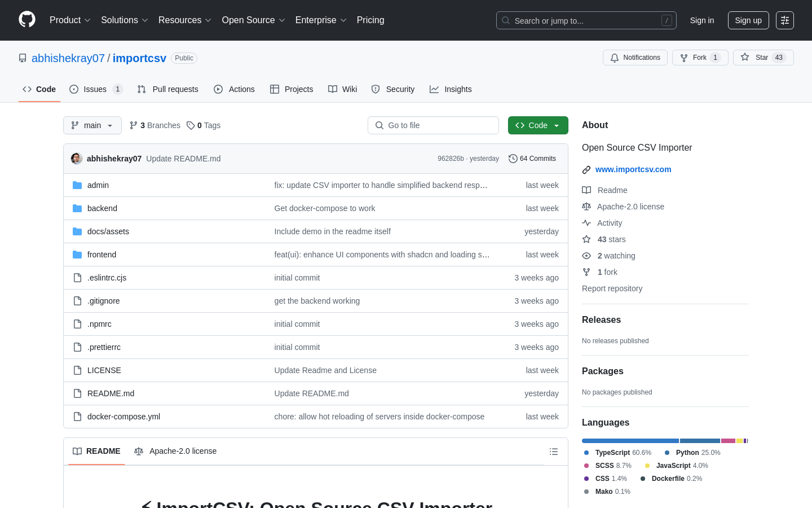
Task: Click Report repository link
Action: [x=612, y=288]
